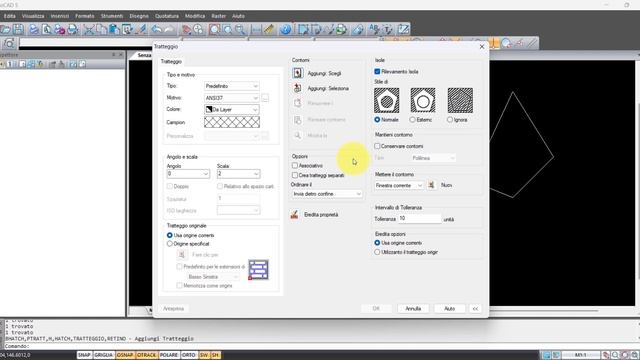The height and width of the screenshot is (360, 640).
Task: Choose the Origine specificata radio button
Action: [x=170, y=244]
